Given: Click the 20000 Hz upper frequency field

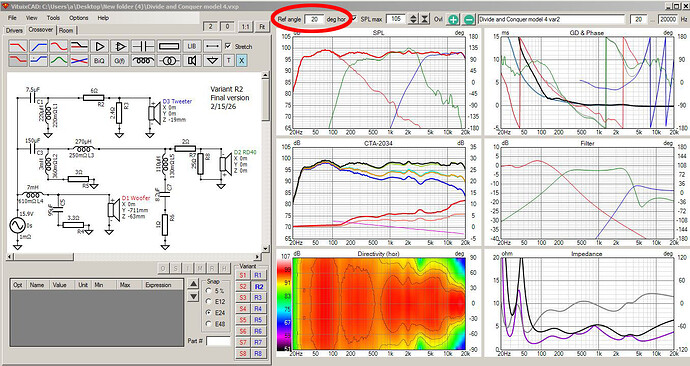Looking at the screenshot, I should point(668,19).
